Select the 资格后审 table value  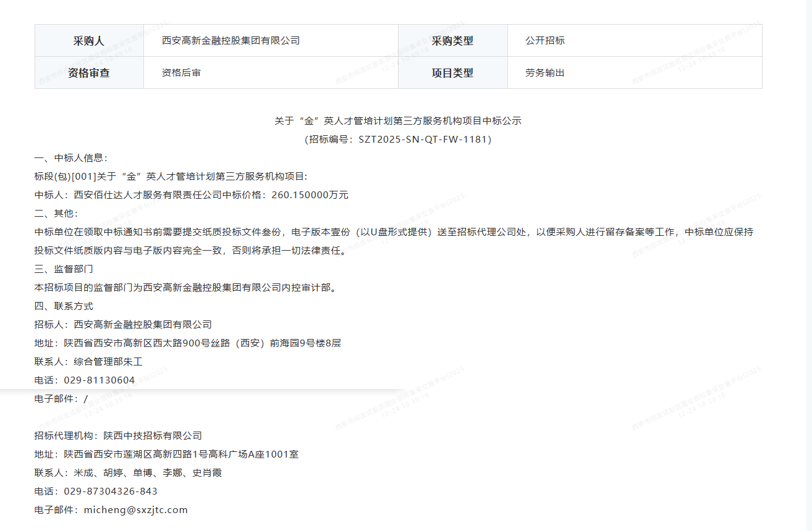point(181,73)
